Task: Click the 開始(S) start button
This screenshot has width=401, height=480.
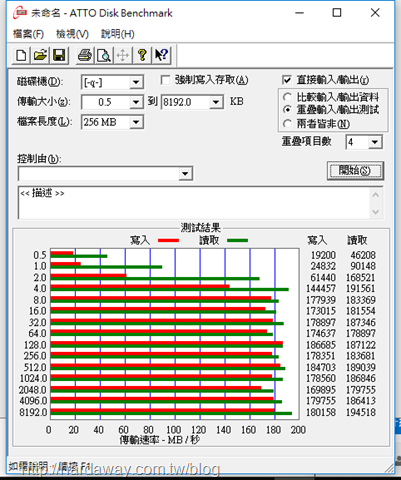Action: pos(355,171)
